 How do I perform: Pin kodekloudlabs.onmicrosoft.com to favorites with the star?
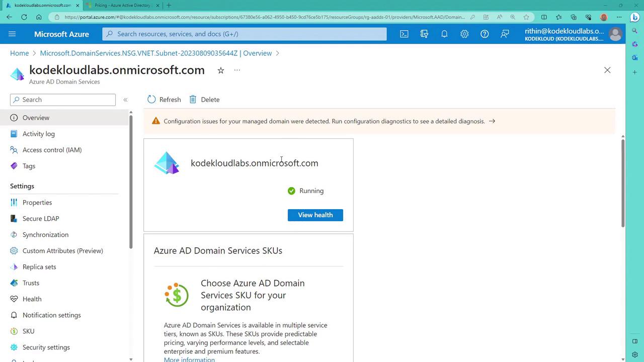220,70
